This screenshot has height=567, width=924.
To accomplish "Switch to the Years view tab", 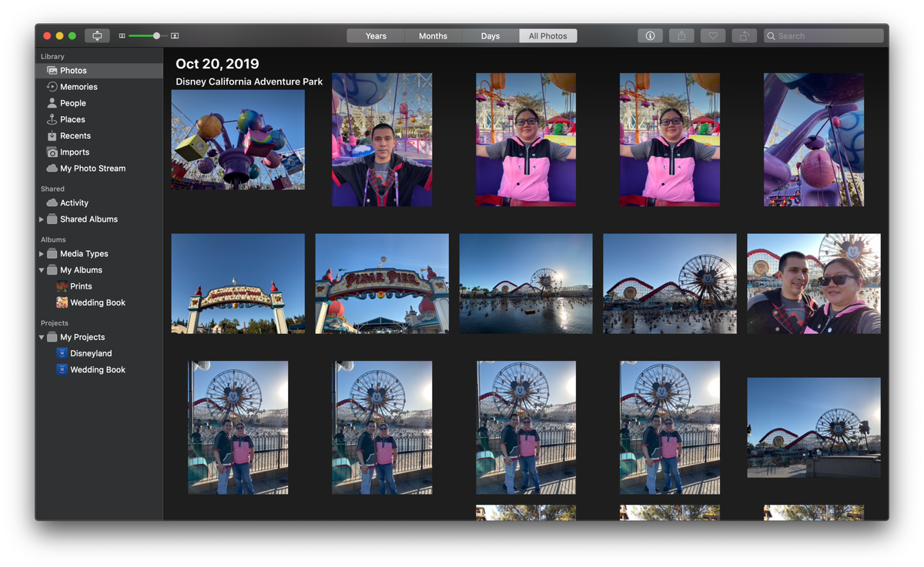I will click(376, 35).
